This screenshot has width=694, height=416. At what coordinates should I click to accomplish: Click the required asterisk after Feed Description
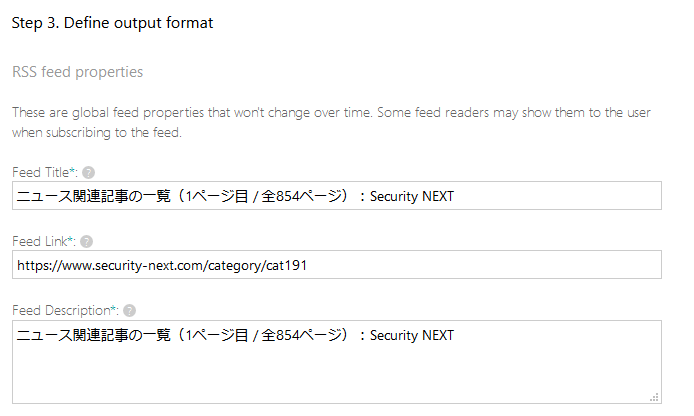pyautogui.click(x=113, y=309)
